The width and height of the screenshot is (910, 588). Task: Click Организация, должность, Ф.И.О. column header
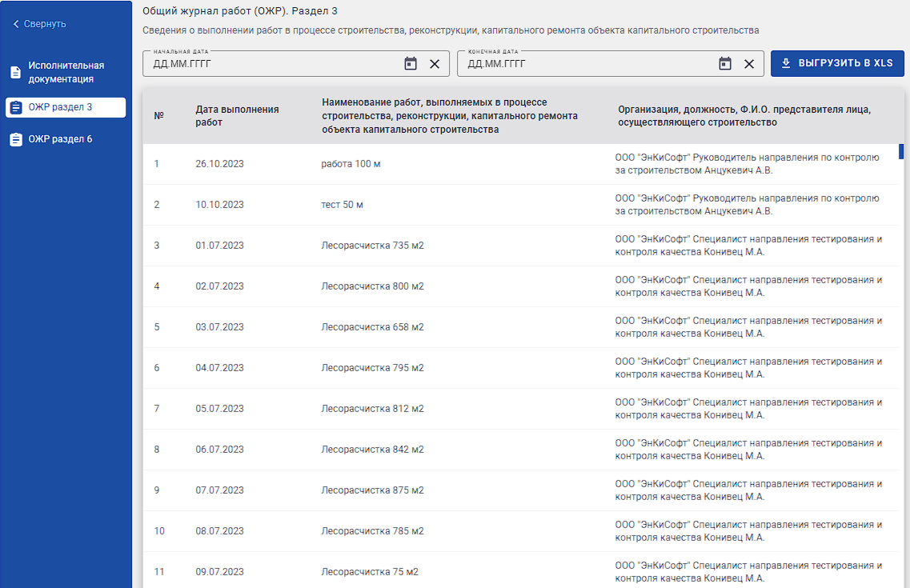(x=744, y=115)
